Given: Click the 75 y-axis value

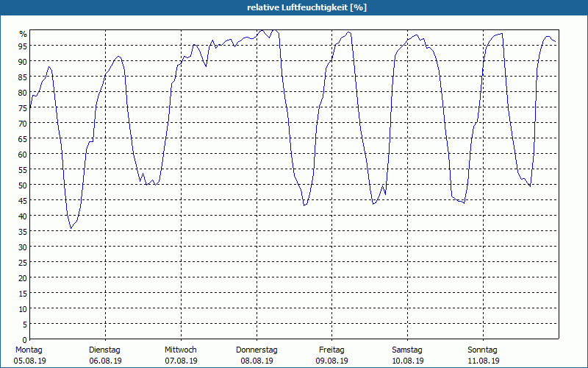Looking at the screenshot, I should (23, 108).
